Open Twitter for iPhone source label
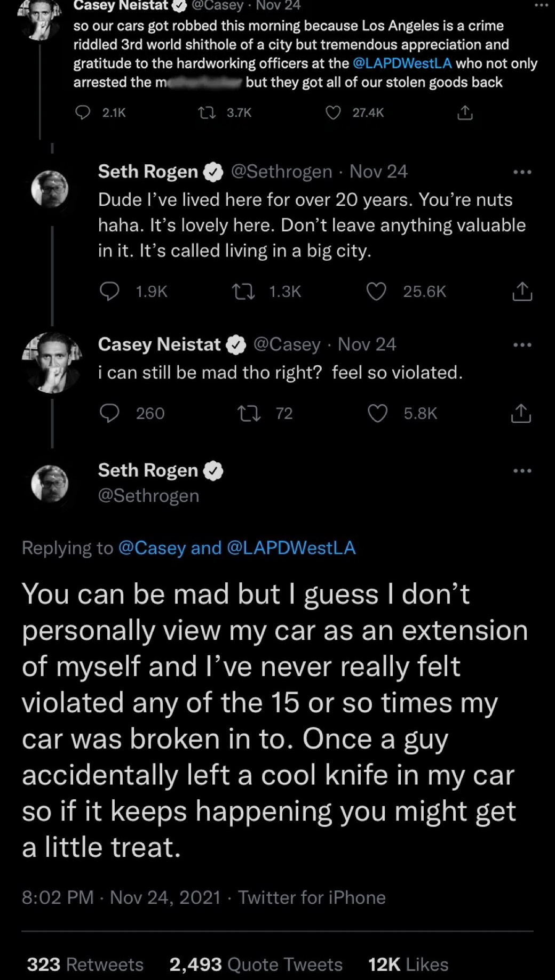Viewport: 555px width, 980px height. 312,897
